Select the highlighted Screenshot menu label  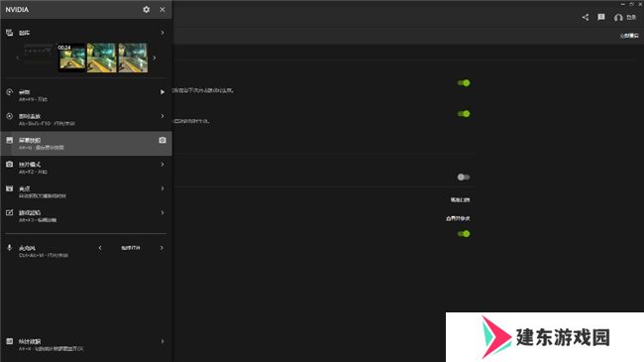[30, 140]
